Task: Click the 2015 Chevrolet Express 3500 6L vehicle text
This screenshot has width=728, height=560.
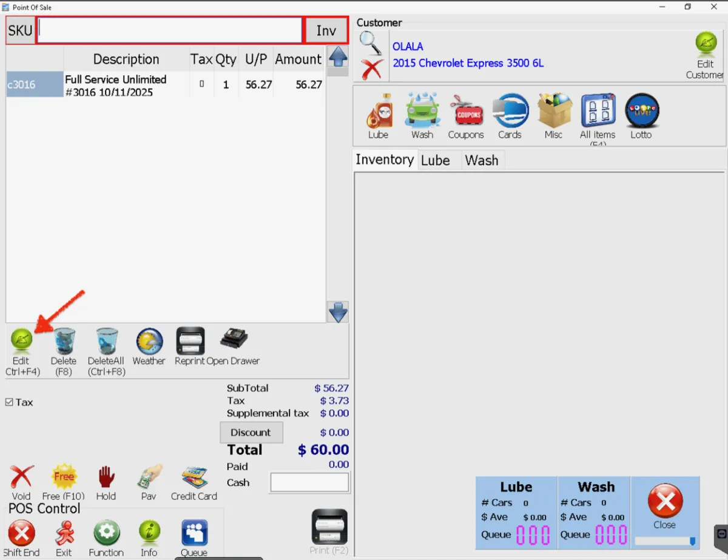Action: 468,63
